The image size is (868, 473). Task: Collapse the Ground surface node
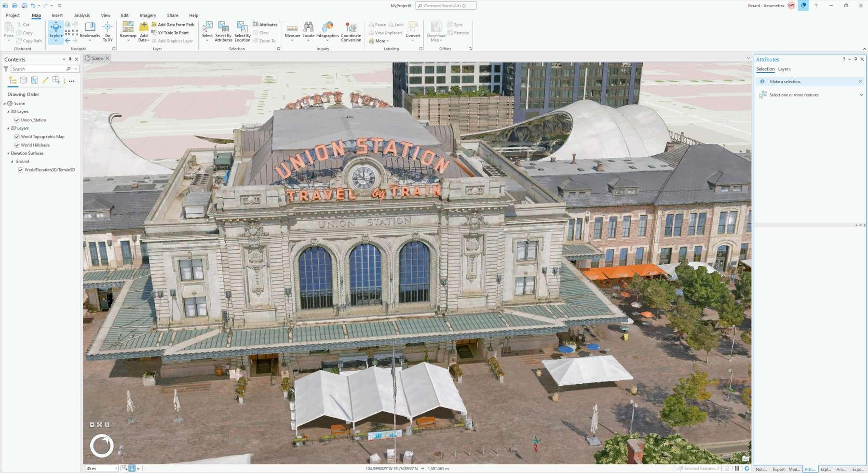tap(12, 162)
